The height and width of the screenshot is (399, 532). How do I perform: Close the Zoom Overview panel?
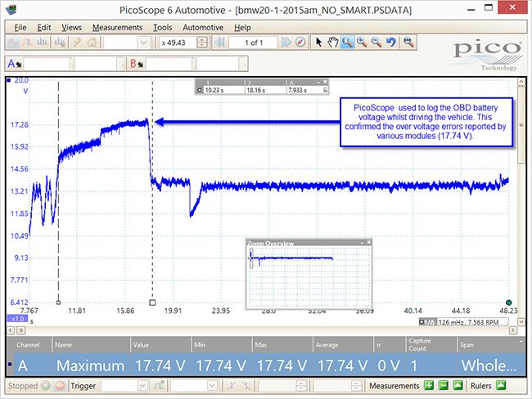point(369,242)
